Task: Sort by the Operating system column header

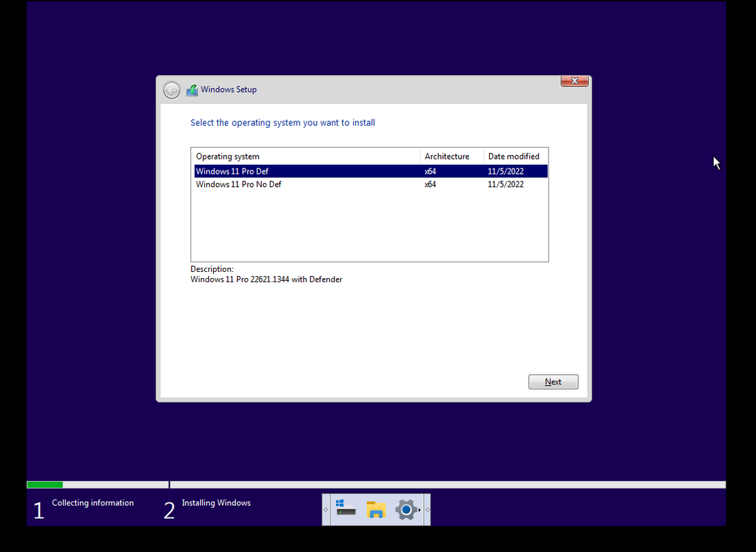Action: point(306,156)
